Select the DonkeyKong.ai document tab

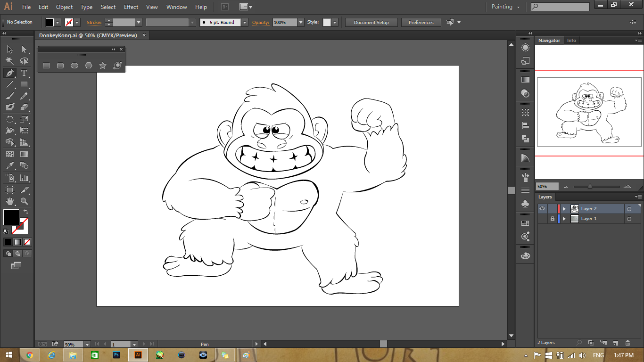coord(88,35)
